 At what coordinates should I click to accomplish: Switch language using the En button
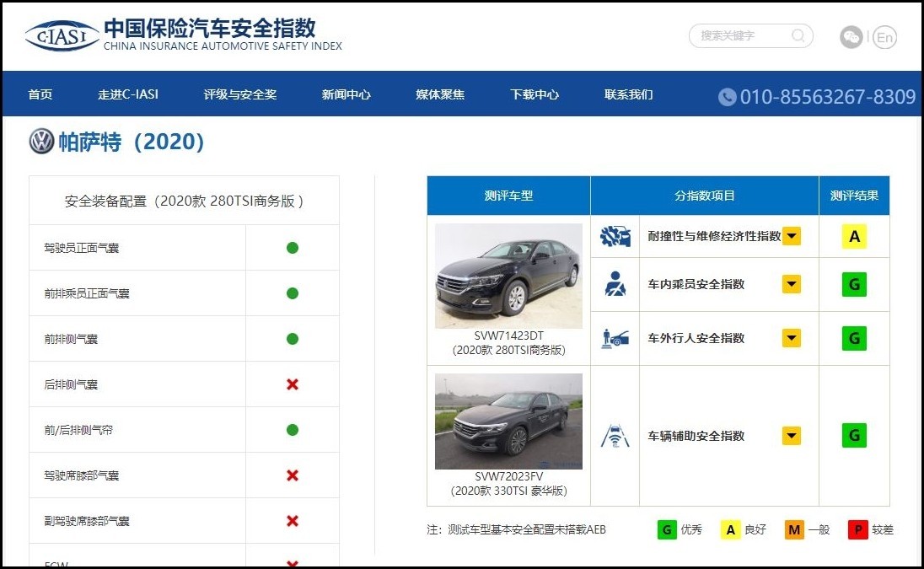click(884, 37)
